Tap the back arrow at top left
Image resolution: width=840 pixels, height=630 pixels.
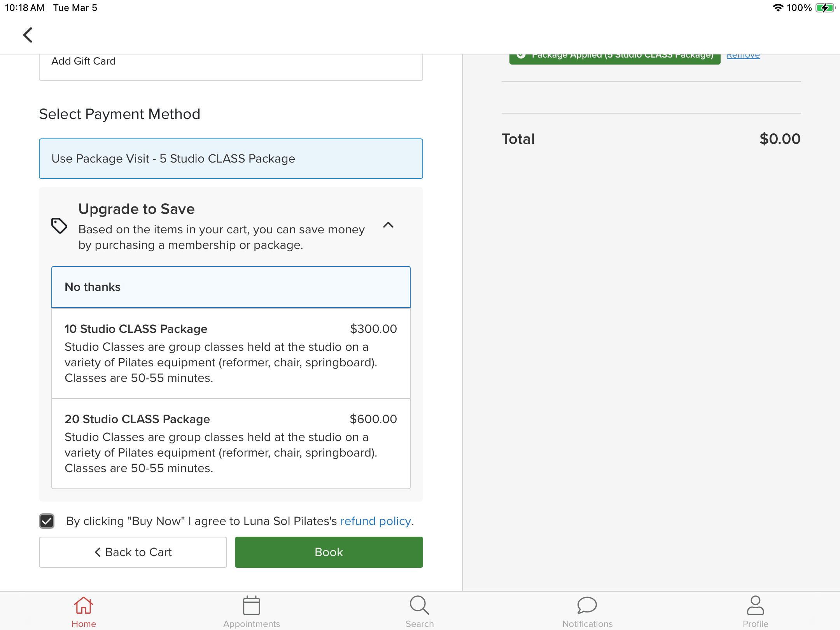click(28, 35)
